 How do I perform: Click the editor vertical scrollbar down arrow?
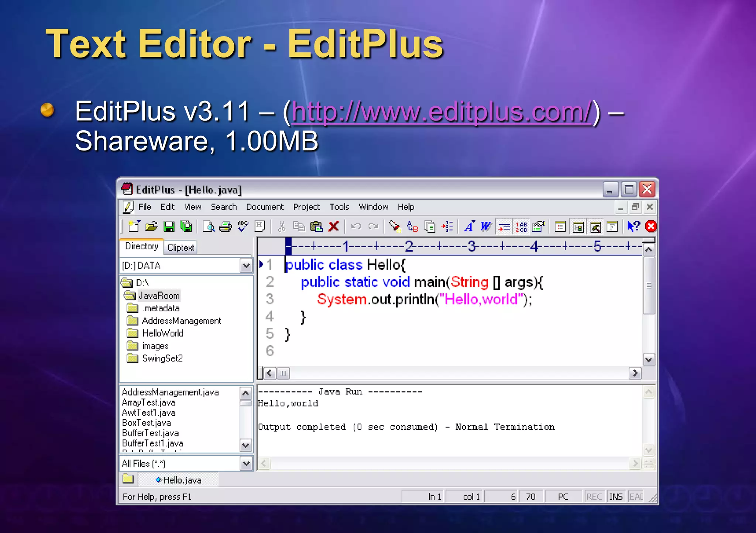tap(649, 360)
